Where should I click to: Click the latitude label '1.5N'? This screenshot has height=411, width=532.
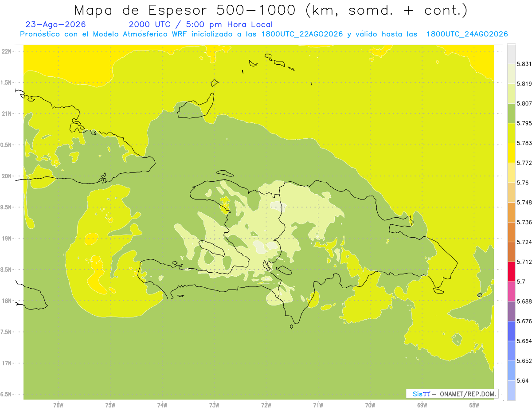(x=6, y=82)
